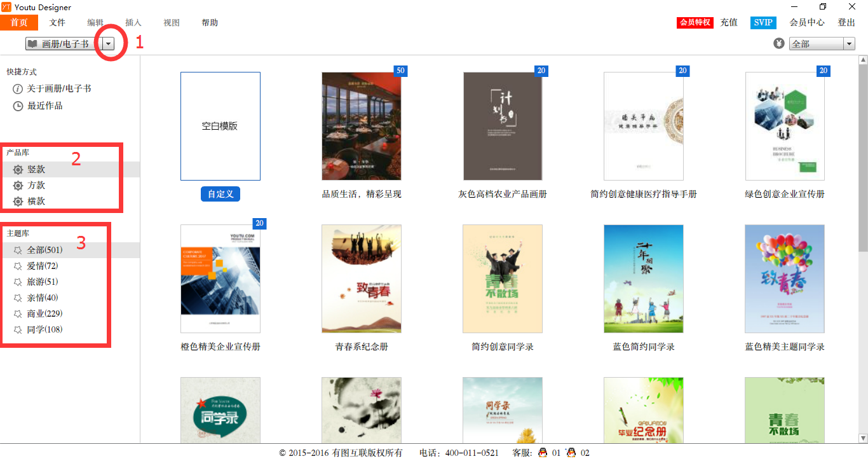
Task: Open the 关于画册/电子书 shortcut
Action: (x=59, y=89)
